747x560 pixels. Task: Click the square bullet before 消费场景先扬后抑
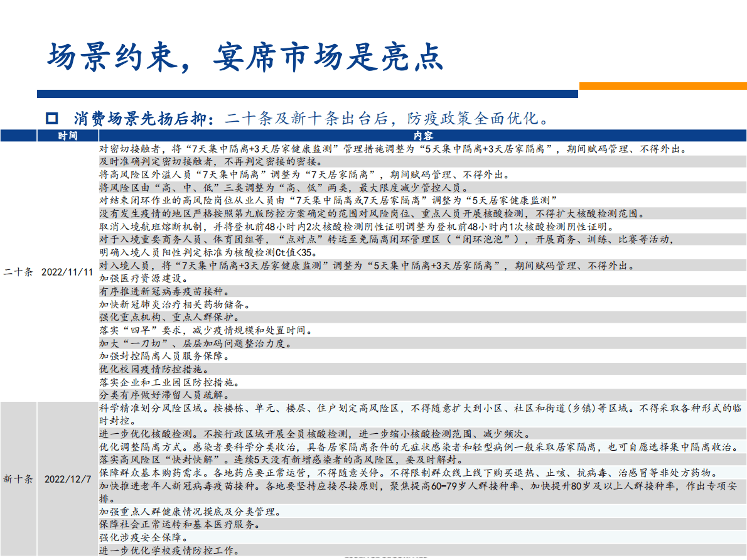click(53, 119)
